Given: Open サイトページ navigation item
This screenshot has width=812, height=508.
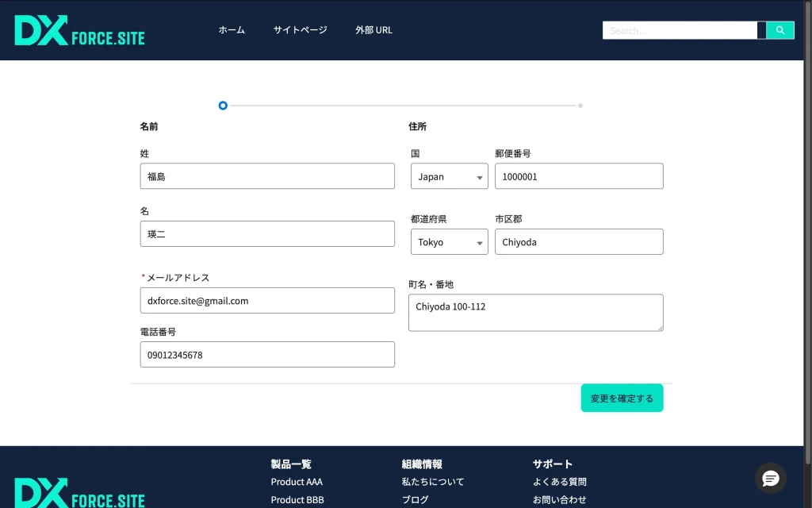Looking at the screenshot, I should pos(300,30).
